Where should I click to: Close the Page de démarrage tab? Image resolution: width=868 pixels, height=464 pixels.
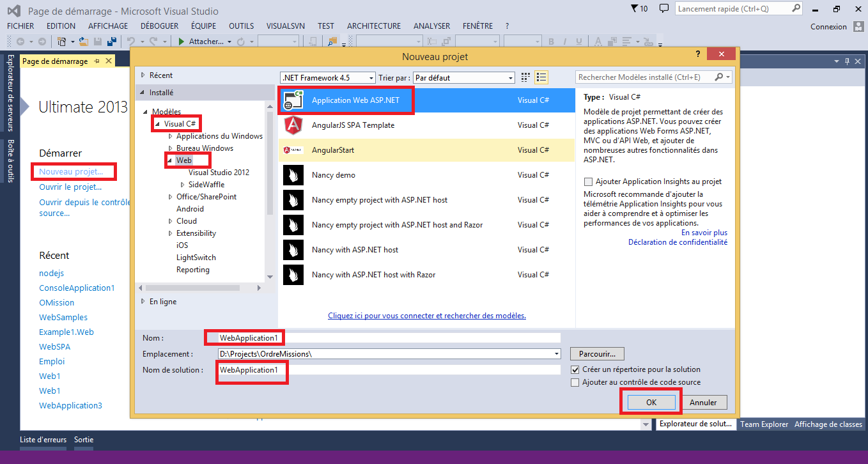pyautogui.click(x=109, y=61)
